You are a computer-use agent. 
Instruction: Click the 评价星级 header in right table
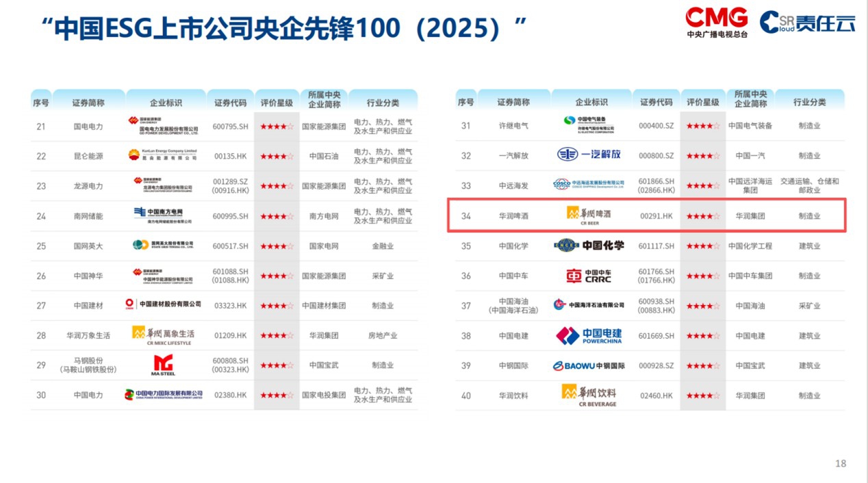click(703, 102)
